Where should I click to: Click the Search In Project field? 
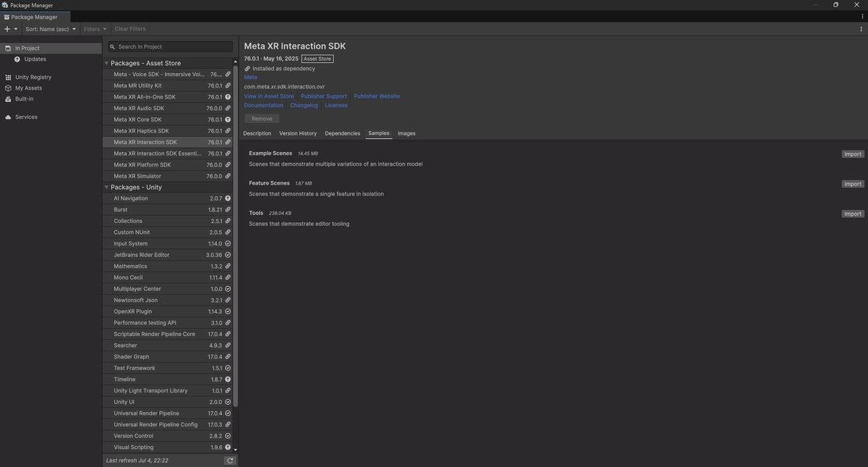click(170, 47)
